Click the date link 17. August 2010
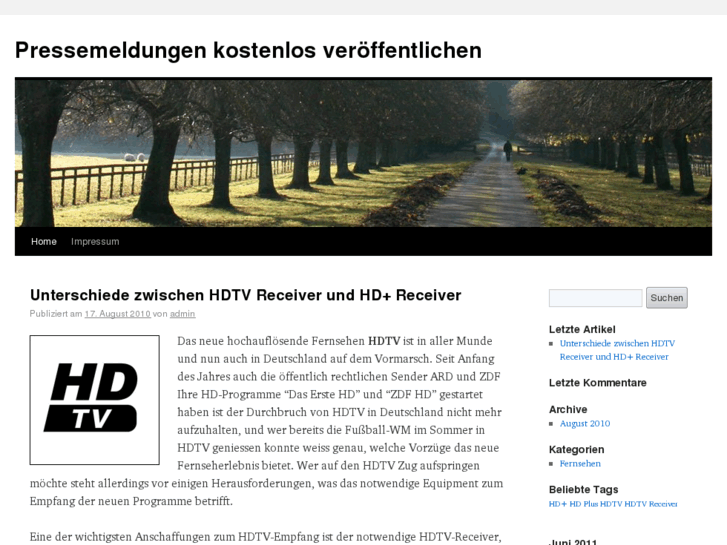Image resolution: width=727 pixels, height=545 pixels. [117, 314]
